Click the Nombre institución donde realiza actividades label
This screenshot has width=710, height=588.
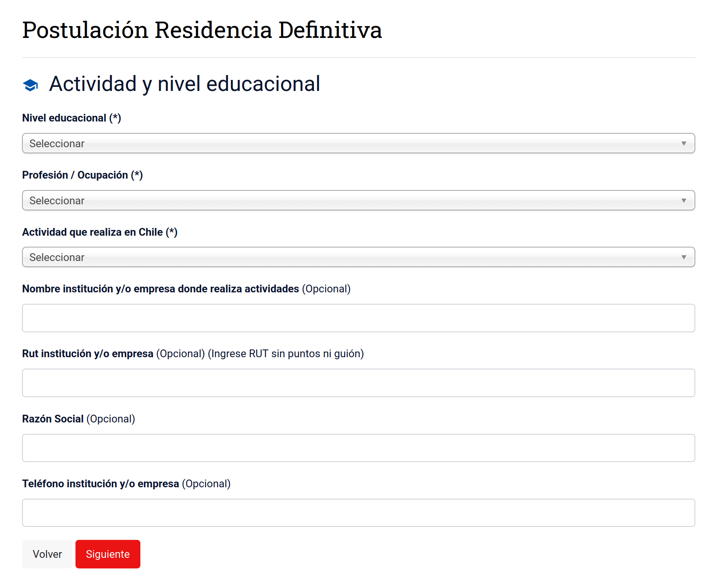(x=160, y=289)
